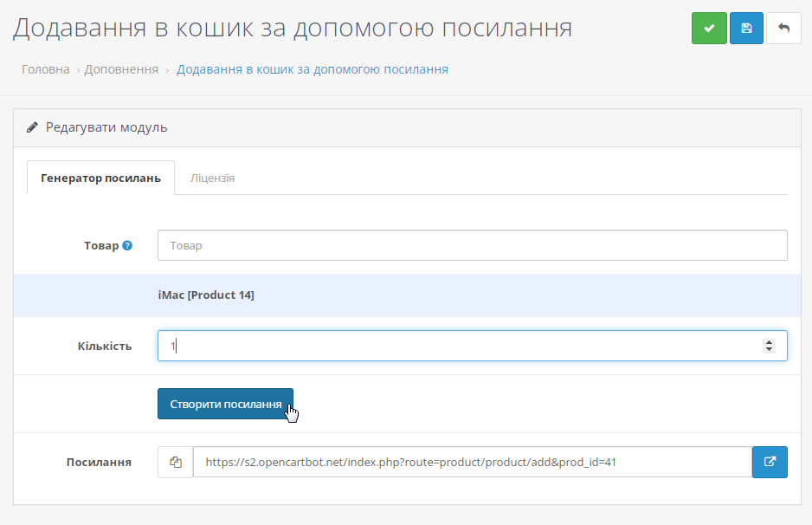Select the Генератор посилань tab
The width and height of the screenshot is (812, 525).
100,178
